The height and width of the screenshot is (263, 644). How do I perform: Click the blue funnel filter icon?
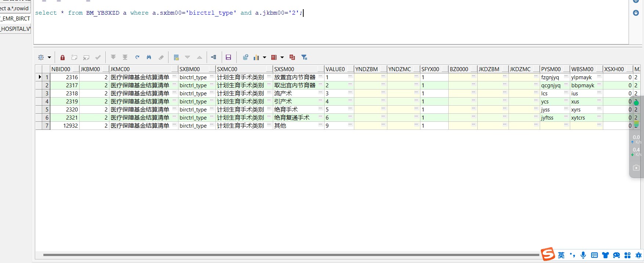pyautogui.click(x=304, y=57)
